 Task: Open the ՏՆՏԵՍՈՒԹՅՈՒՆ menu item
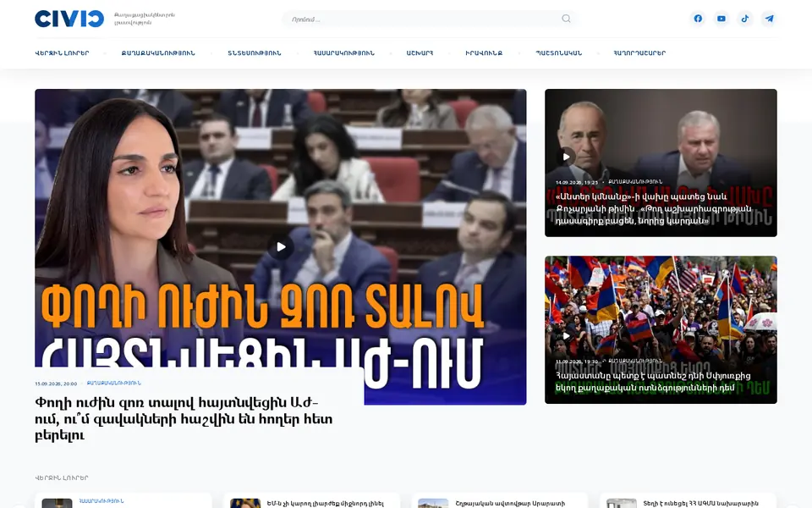pyautogui.click(x=255, y=52)
